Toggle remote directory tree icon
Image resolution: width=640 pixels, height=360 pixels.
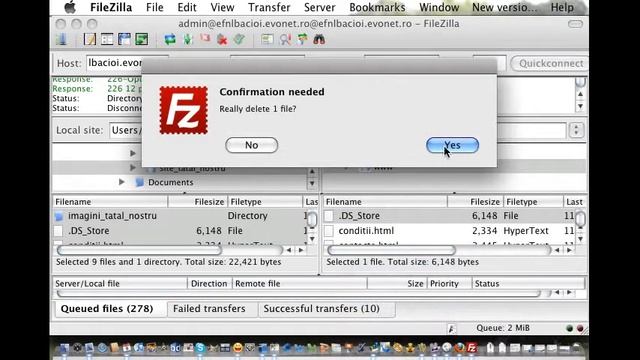point(124,40)
